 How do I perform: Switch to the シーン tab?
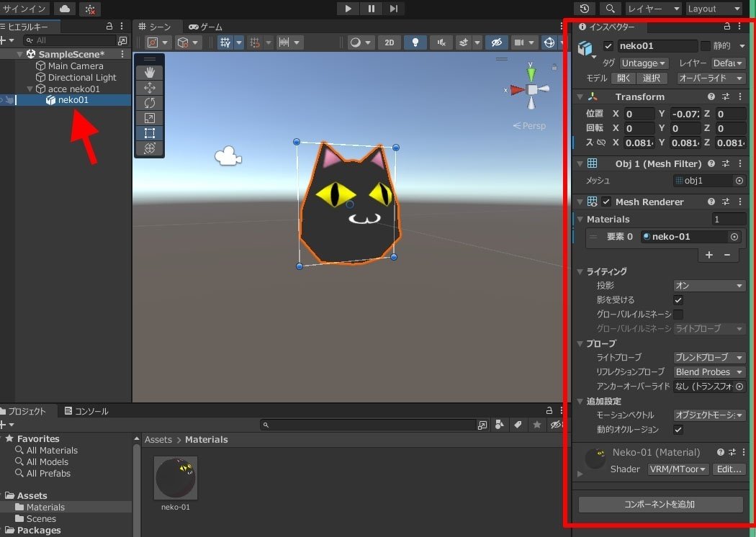[x=155, y=27]
